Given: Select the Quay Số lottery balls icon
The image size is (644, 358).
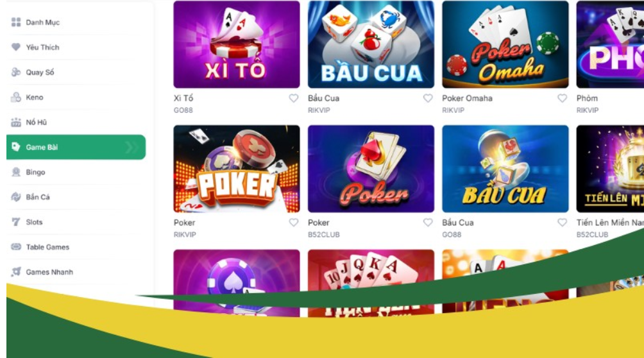Looking at the screenshot, I should click(16, 72).
